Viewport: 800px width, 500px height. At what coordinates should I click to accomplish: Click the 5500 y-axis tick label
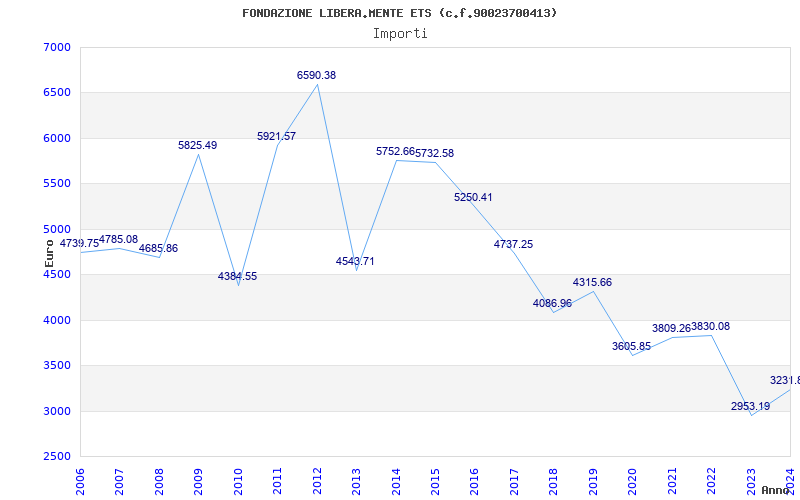(57, 184)
